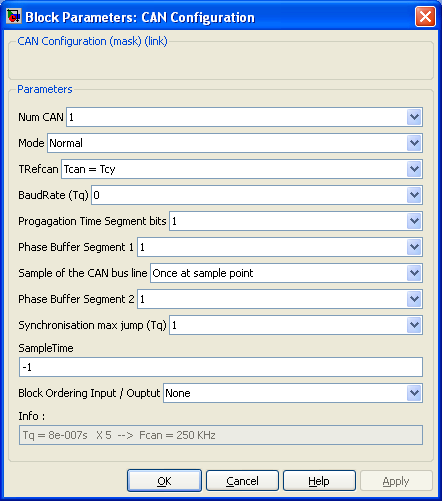This screenshot has height=501, width=442.
Task: Open the Synchronisation max jump dropdown arrow
Action: tap(414, 325)
